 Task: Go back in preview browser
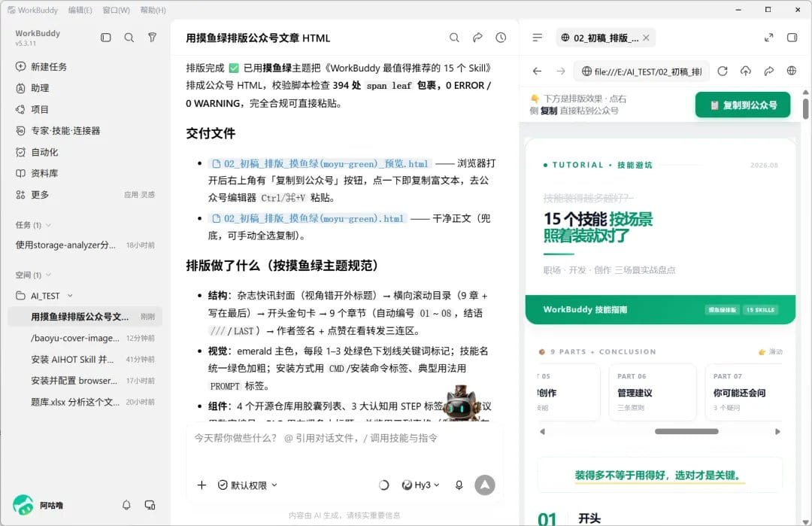(537, 71)
